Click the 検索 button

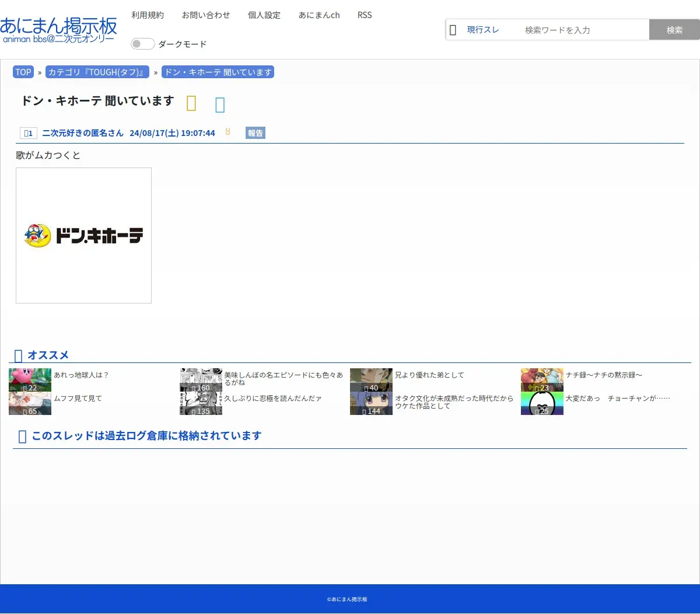tap(674, 30)
